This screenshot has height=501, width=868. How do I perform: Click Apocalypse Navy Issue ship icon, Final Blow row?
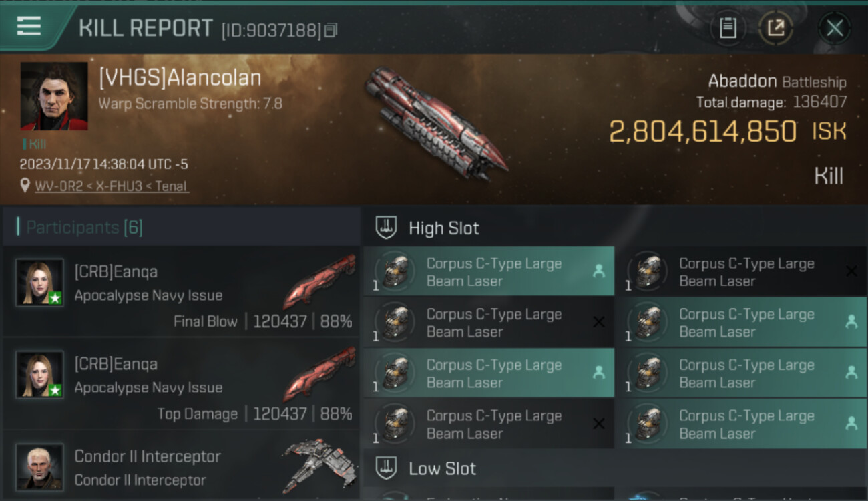click(320, 280)
